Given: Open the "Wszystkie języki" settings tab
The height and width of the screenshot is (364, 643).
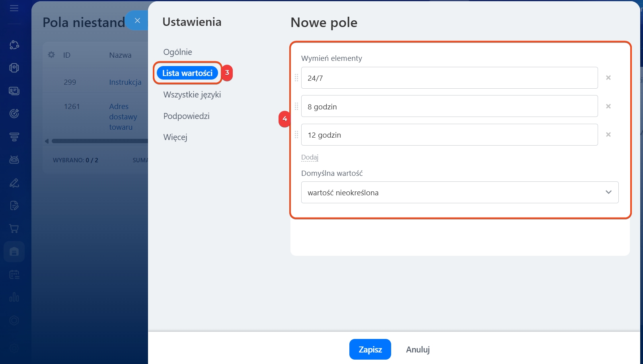Looking at the screenshot, I should (x=192, y=95).
